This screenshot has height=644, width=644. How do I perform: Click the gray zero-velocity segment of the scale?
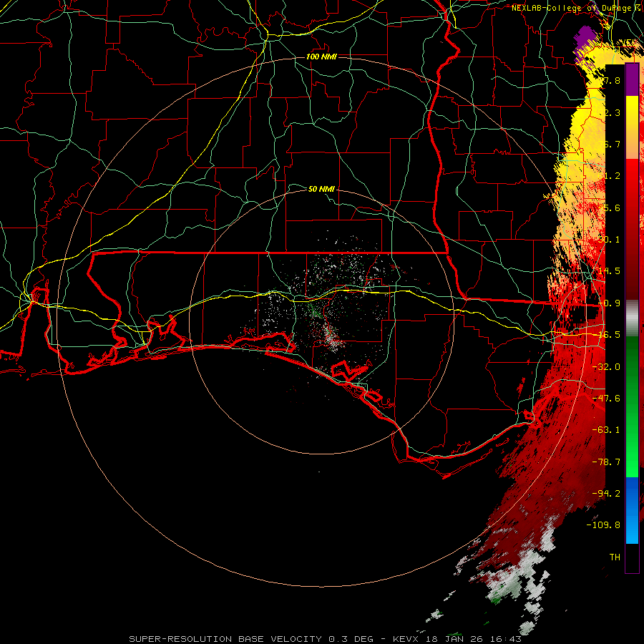click(632, 318)
